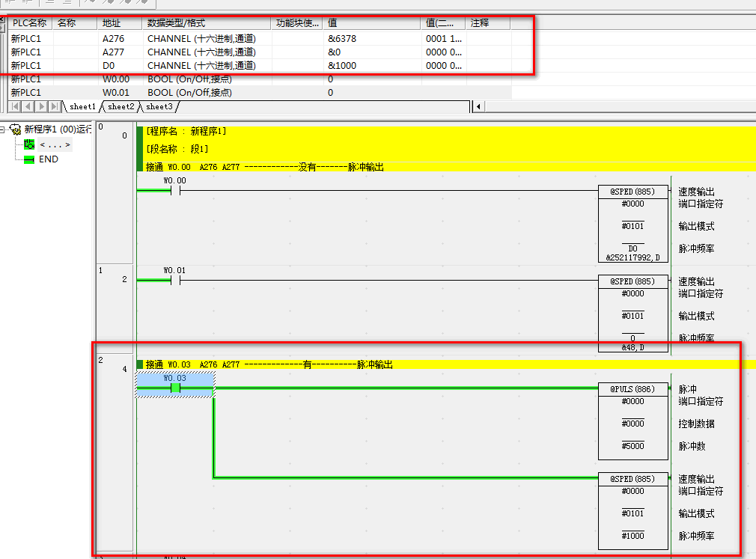
Task: Select the W0.00 contact in rung 0
Action: click(x=175, y=191)
